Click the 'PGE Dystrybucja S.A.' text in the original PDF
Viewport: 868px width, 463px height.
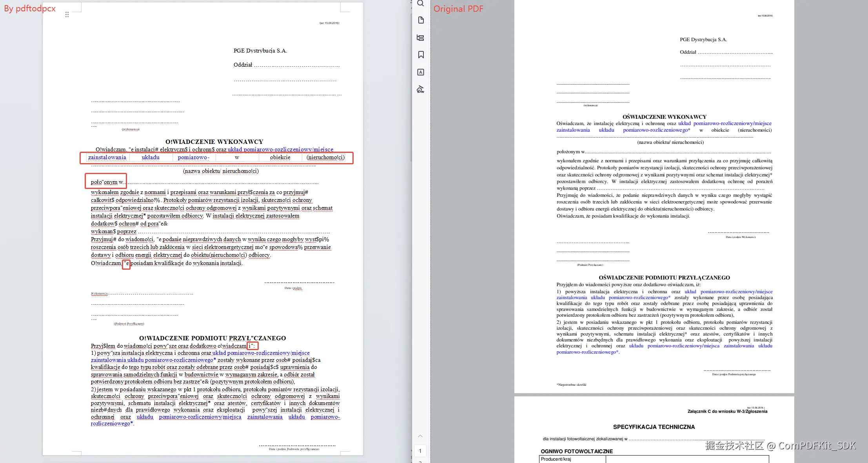click(x=703, y=40)
